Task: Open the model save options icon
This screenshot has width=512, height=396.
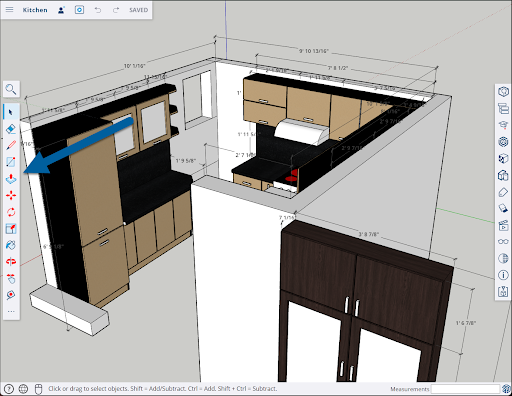Action: pos(79,10)
